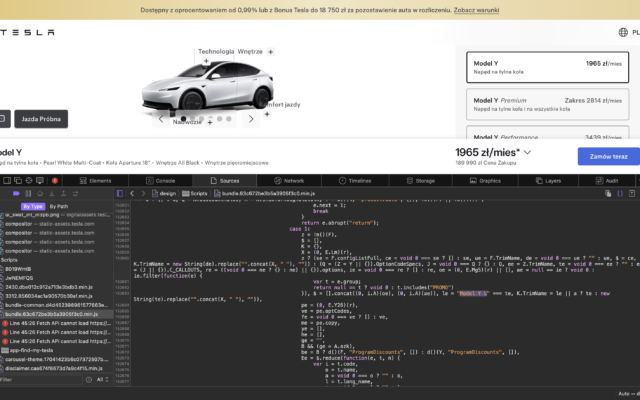Show the next car image
640x400 pixels.
251,119
